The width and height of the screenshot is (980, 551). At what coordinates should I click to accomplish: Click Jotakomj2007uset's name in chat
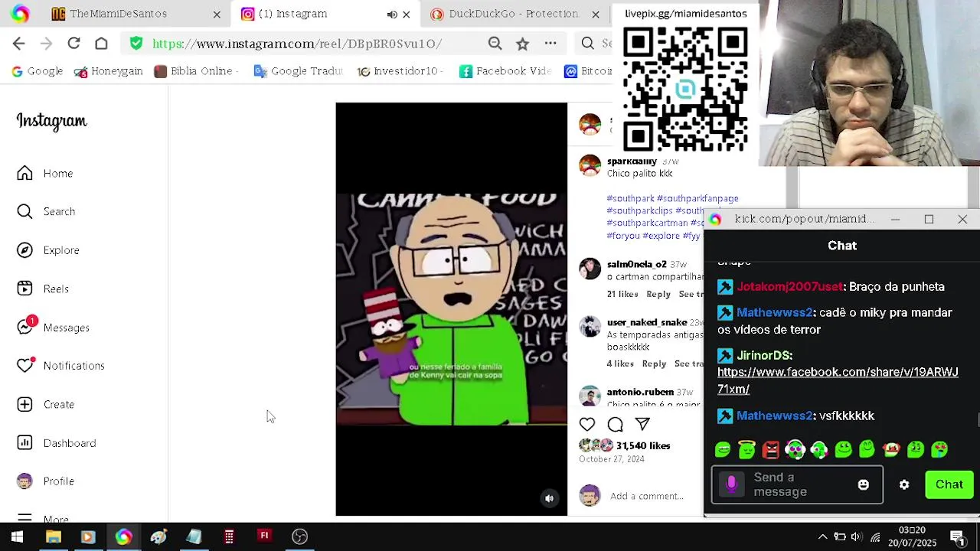789,287
